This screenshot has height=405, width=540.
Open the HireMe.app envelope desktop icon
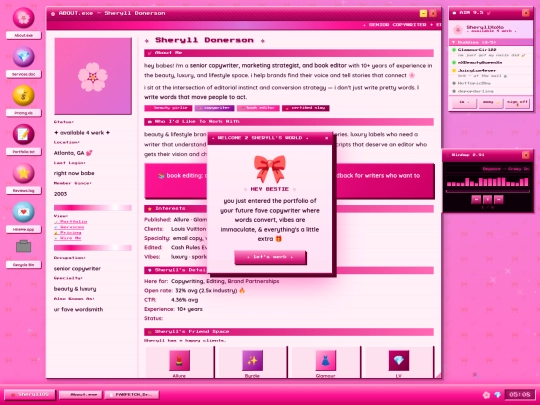pos(23,211)
